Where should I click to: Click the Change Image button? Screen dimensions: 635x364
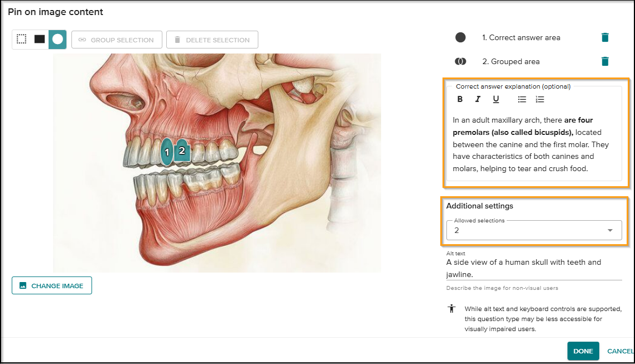pos(52,286)
